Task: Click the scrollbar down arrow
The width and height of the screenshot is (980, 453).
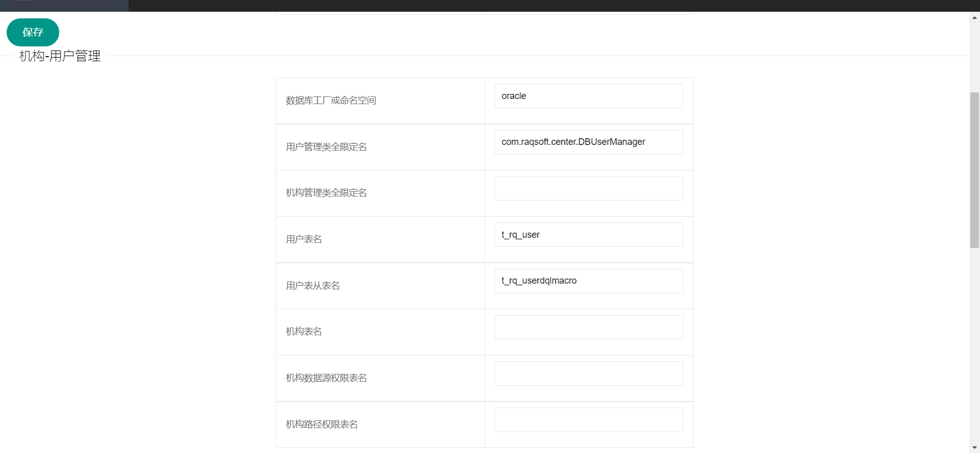Action: tap(974, 448)
